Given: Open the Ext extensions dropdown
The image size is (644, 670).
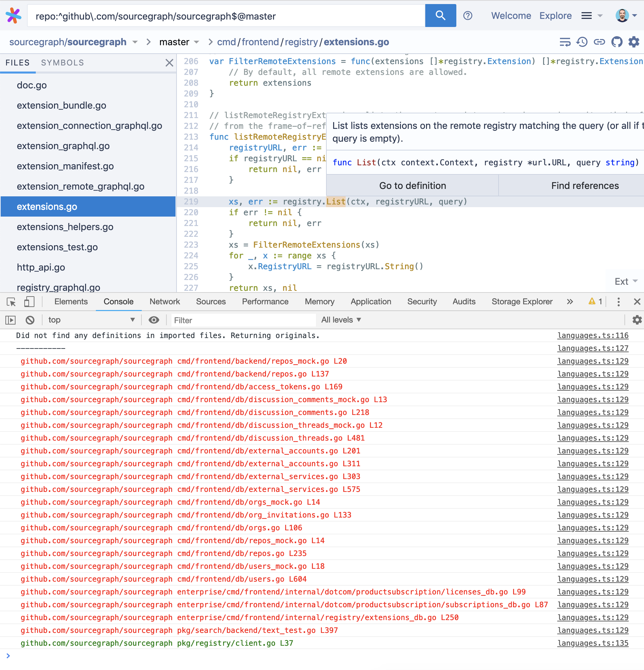Looking at the screenshot, I should pos(626,282).
